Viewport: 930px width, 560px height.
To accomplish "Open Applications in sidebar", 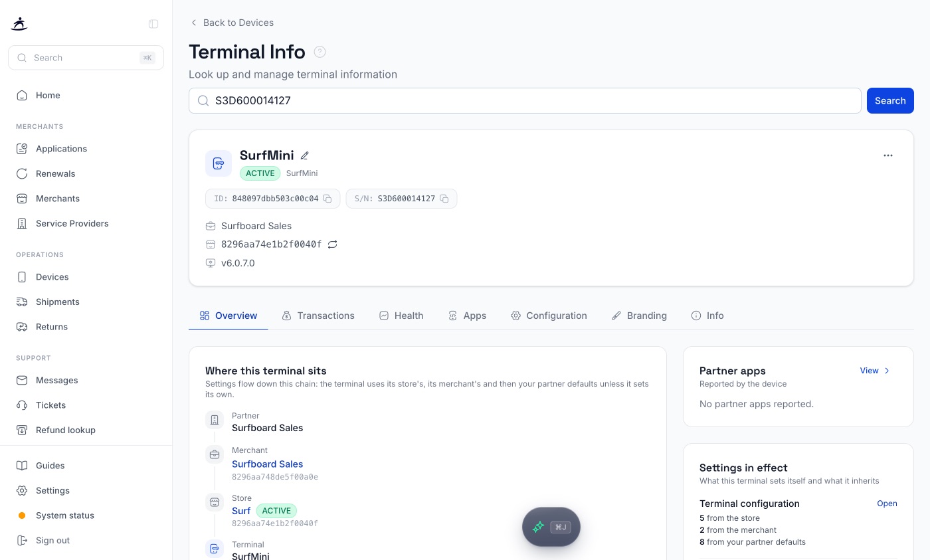I will click(86, 149).
